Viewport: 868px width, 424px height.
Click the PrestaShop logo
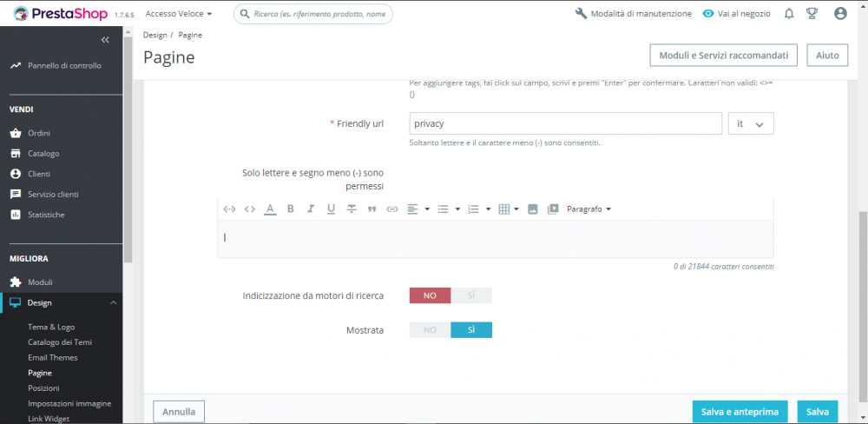pyautogui.click(x=60, y=13)
